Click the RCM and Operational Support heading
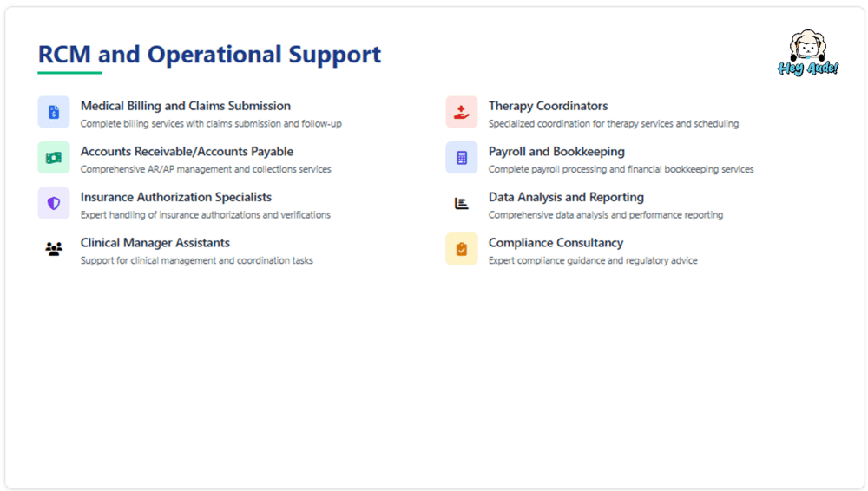The width and height of the screenshot is (868, 491). pos(209,55)
